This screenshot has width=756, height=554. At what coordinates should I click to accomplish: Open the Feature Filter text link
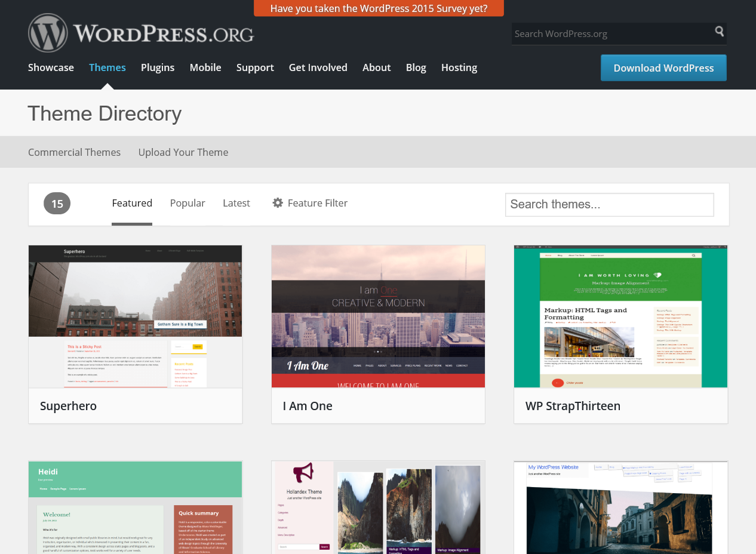[318, 203]
